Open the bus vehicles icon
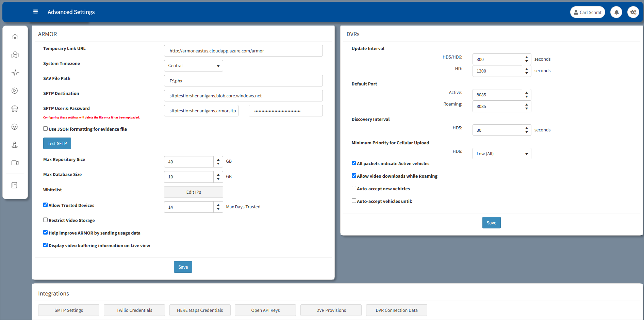 click(15, 109)
